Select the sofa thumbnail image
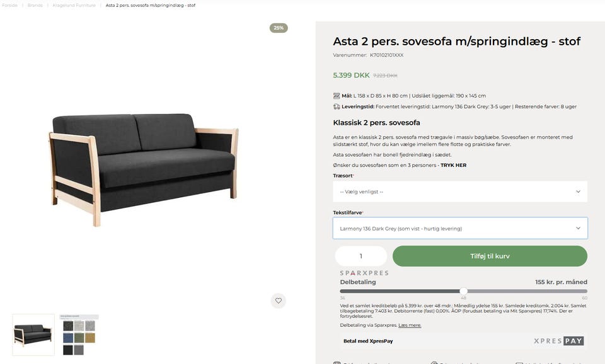The height and width of the screenshot is (364, 605). [33, 334]
